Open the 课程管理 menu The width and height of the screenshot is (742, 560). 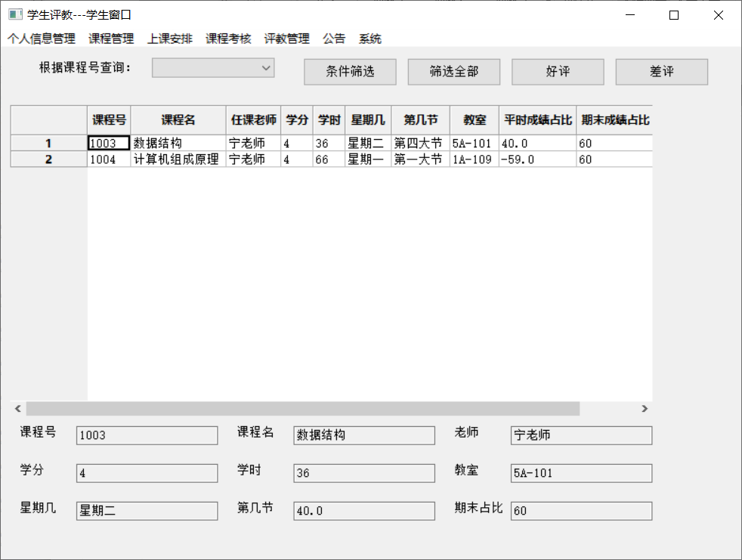111,39
